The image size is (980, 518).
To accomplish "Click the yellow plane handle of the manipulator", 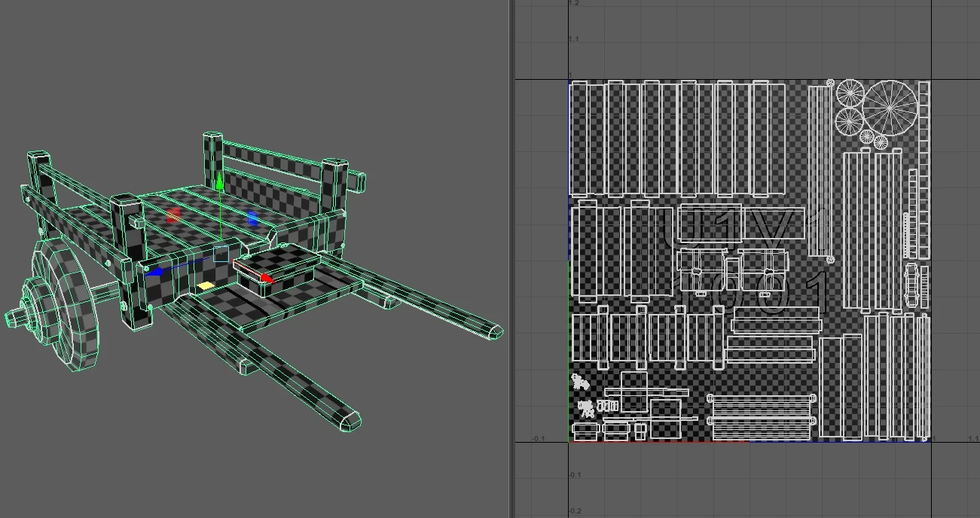I will point(205,286).
